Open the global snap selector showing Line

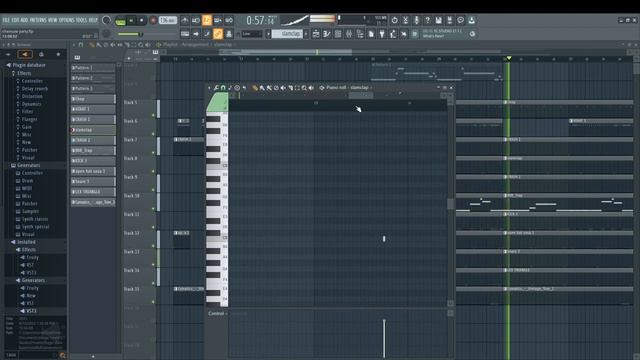[252, 34]
